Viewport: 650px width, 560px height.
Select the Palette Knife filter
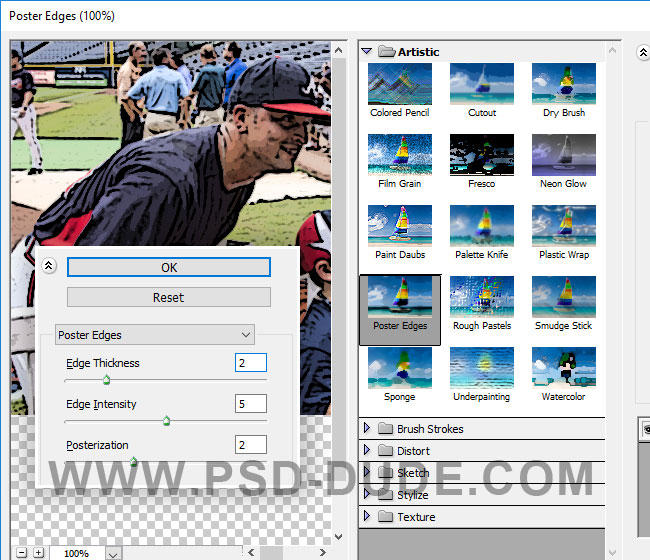click(x=482, y=226)
